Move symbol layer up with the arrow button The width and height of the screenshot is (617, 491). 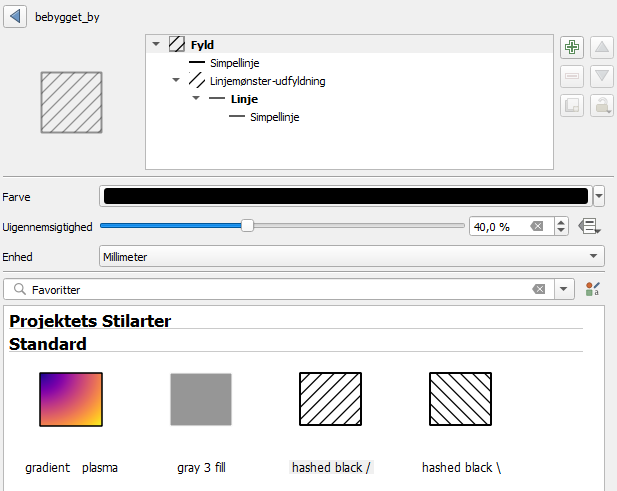coord(602,47)
